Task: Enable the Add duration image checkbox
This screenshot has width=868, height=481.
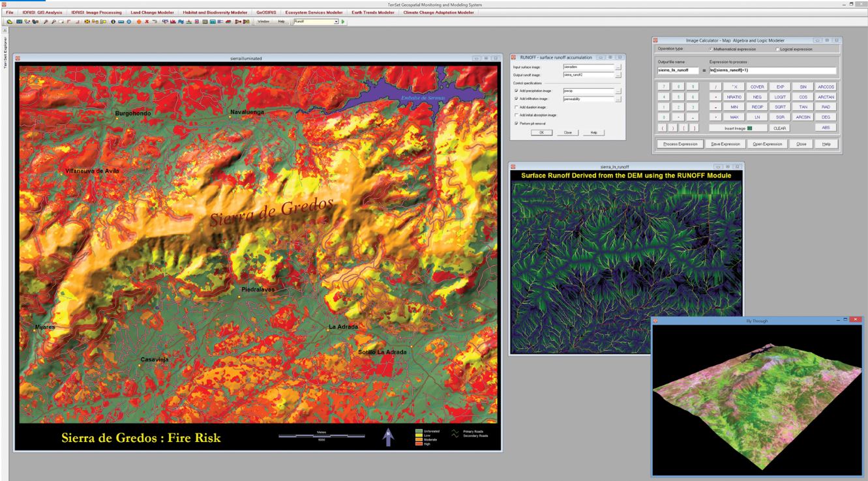Action: pos(516,107)
